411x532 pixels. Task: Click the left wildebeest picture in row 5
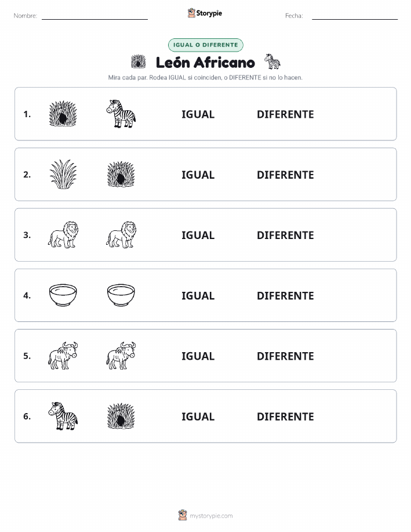click(63, 356)
